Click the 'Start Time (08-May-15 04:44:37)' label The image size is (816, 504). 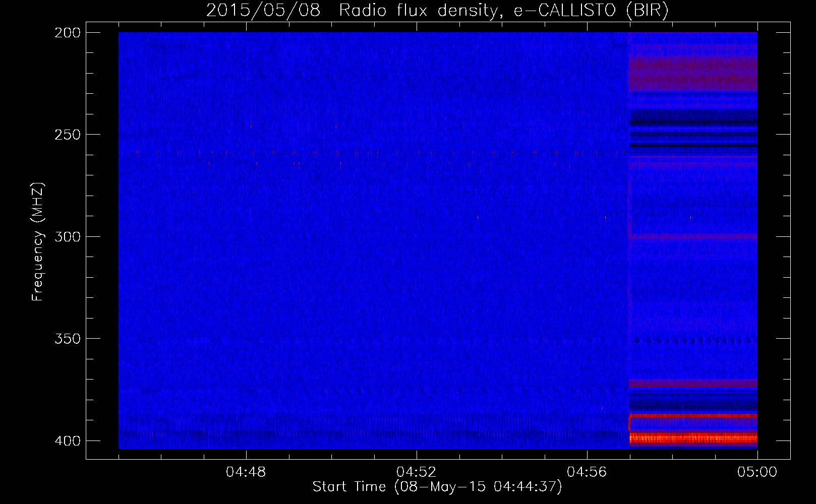coord(437,487)
